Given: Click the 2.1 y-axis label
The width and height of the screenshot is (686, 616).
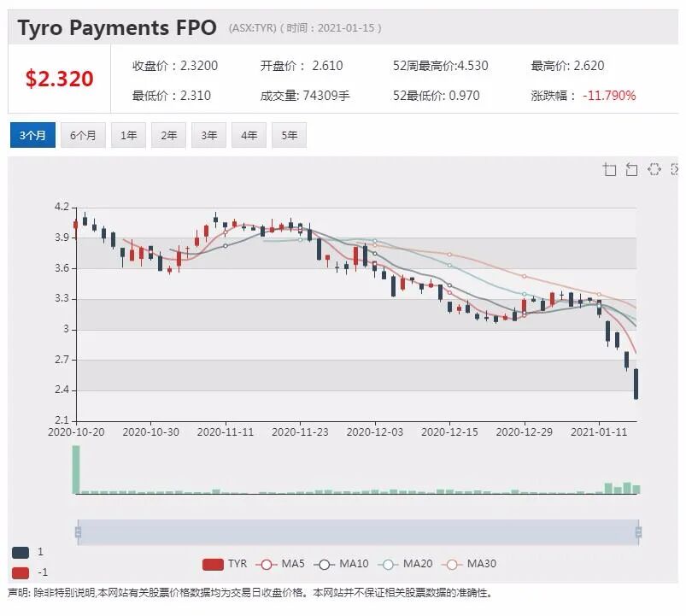Looking at the screenshot, I should 62,420.
